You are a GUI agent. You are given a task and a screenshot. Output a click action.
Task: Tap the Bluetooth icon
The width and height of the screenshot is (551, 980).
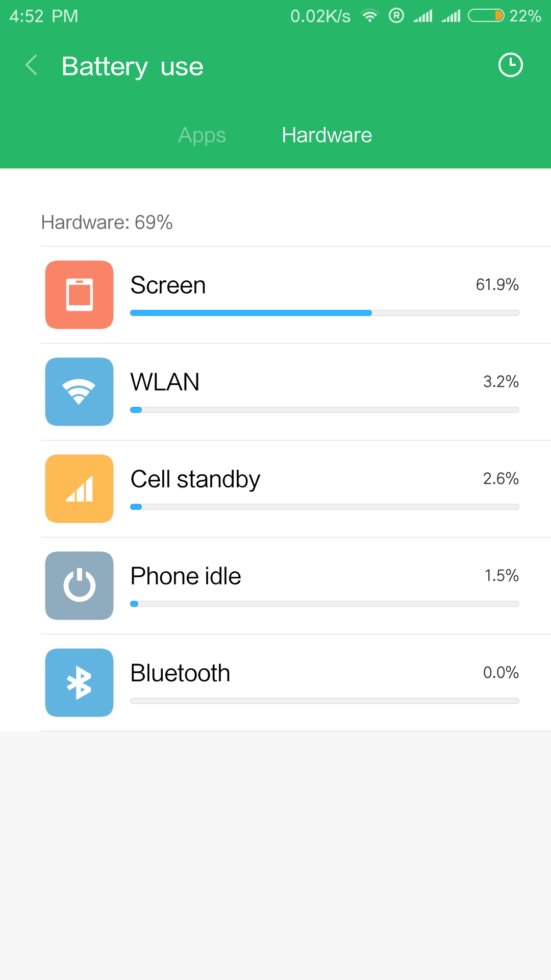click(79, 682)
